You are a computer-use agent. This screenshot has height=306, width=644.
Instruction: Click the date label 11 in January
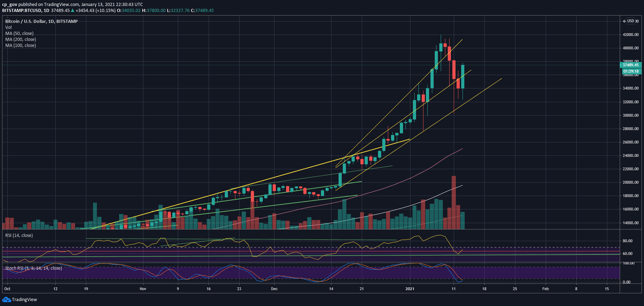point(453,289)
